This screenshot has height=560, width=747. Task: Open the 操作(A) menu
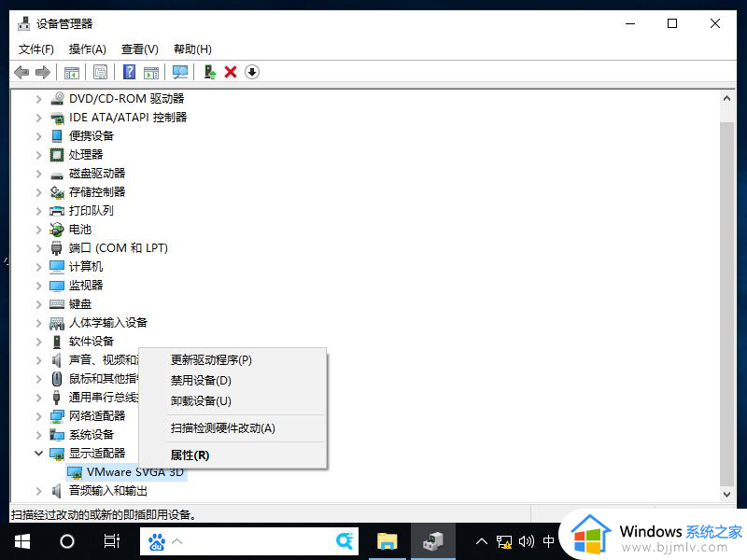tap(87, 49)
